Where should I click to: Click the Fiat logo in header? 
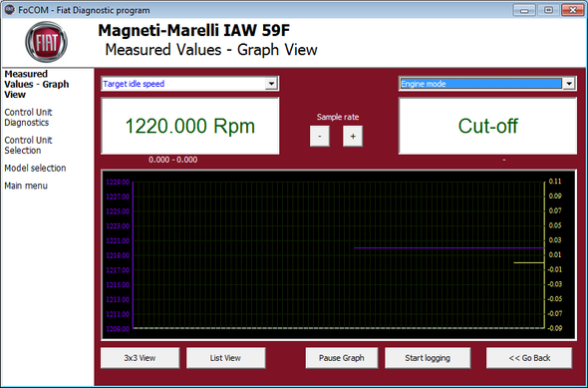(47, 42)
